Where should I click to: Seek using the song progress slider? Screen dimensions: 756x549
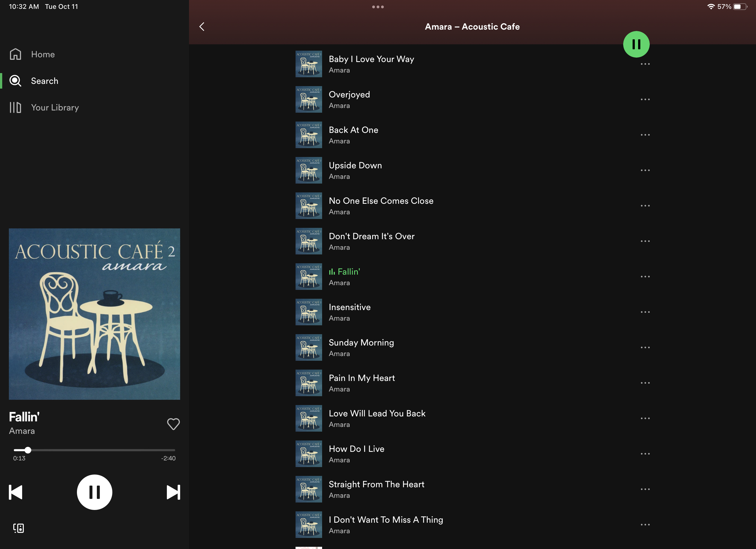pos(94,450)
